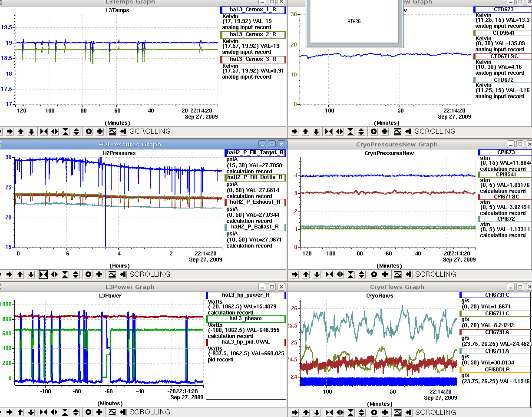Image resolution: width=532 pixels, height=417 pixels.
Task: Select the CTD9541 legend entry
Action: 503,33
